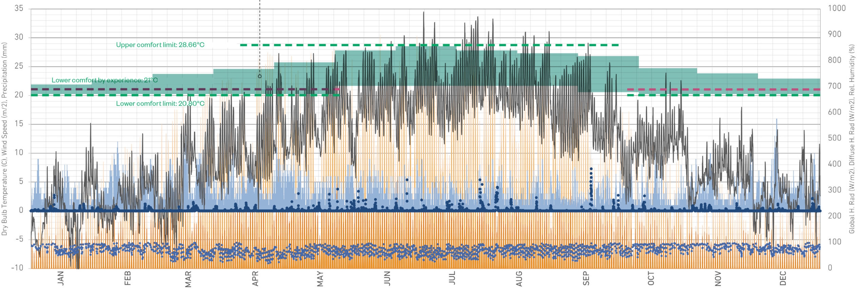
Task: Click the DEC month label
Action: [783, 278]
